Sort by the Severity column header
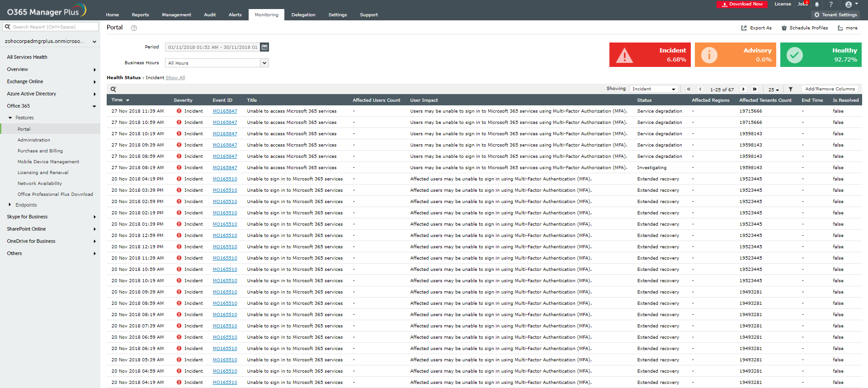Image resolution: width=868 pixels, height=388 pixels. point(183,100)
